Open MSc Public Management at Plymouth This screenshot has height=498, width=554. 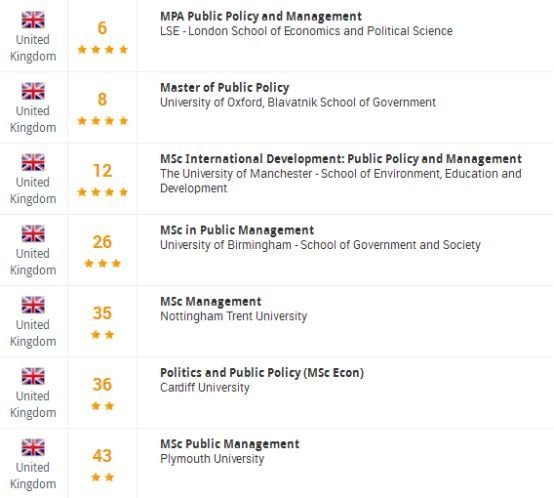[230, 444]
